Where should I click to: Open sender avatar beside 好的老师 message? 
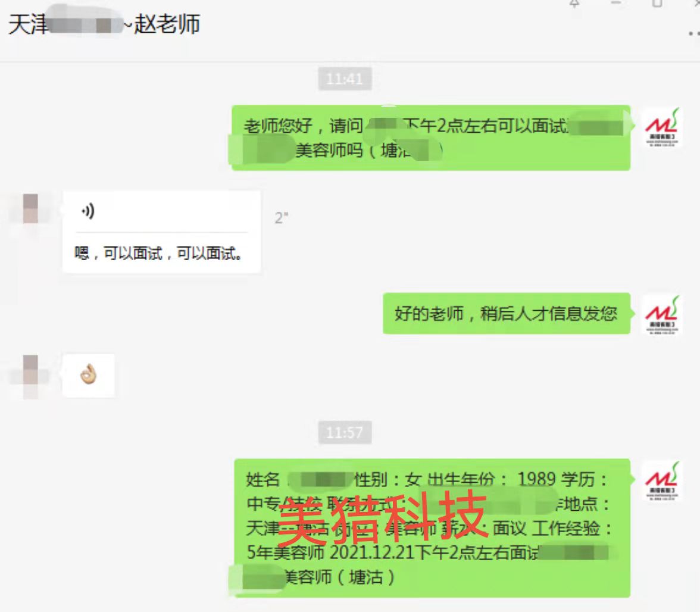[662, 316]
